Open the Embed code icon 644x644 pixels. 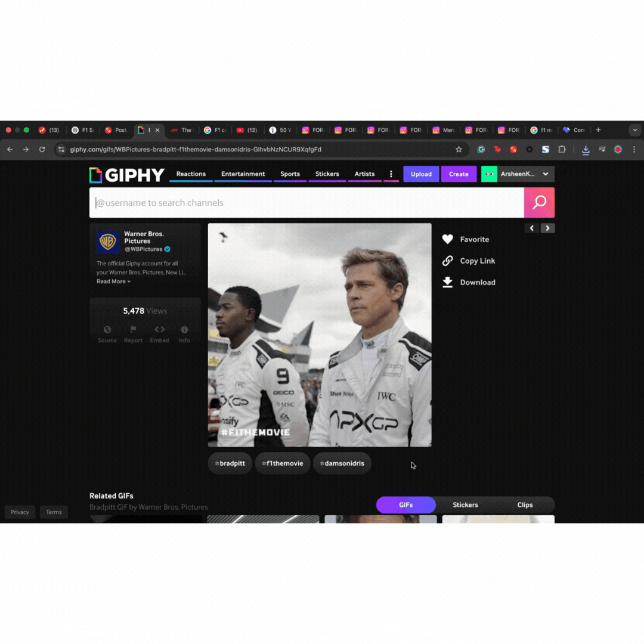159,330
